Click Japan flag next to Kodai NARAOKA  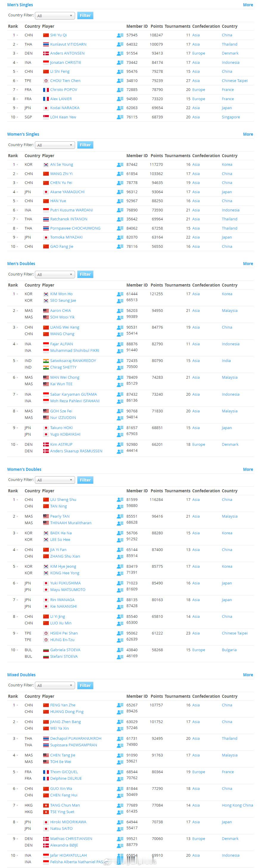(46, 108)
